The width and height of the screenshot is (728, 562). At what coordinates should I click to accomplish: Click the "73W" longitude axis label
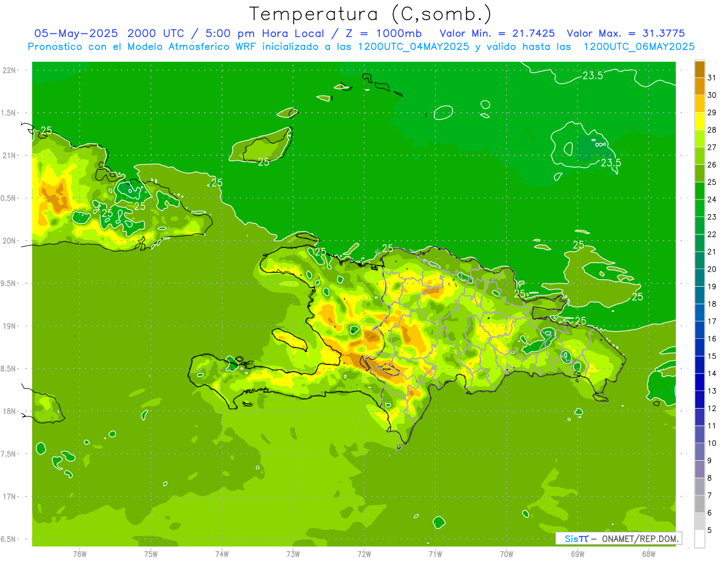293,554
